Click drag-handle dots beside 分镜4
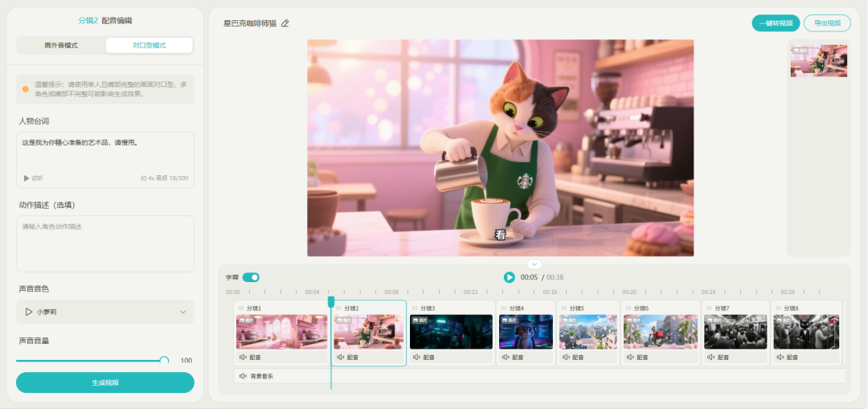The height and width of the screenshot is (409, 868). 503,309
